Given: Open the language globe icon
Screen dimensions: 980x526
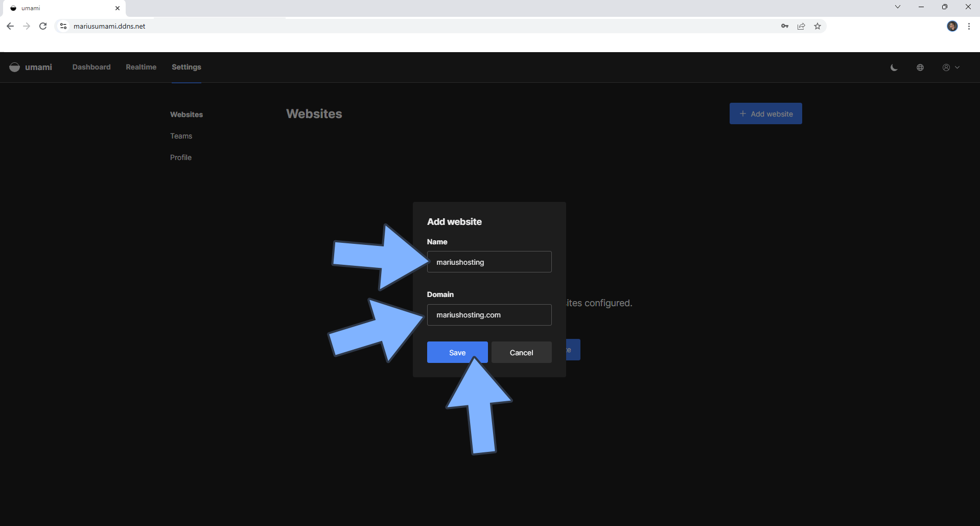Looking at the screenshot, I should coord(920,67).
